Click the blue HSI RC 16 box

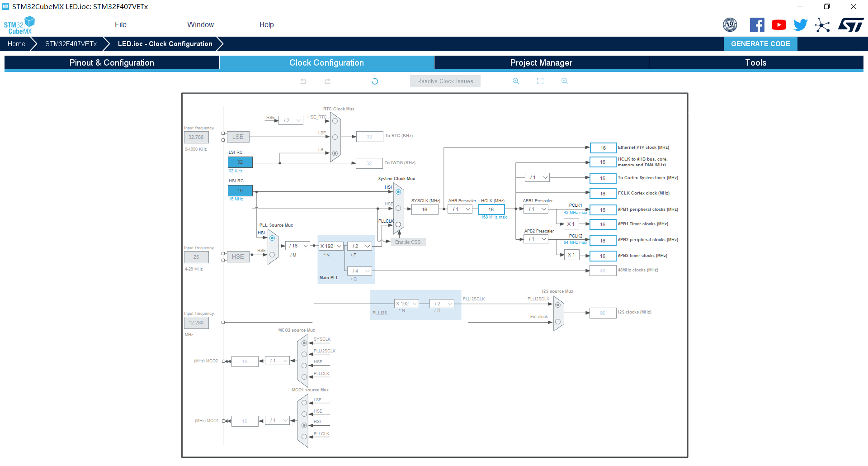pyautogui.click(x=240, y=190)
